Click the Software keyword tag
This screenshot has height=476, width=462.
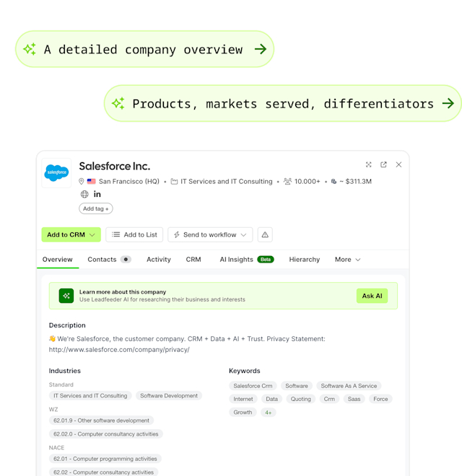coord(297,386)
